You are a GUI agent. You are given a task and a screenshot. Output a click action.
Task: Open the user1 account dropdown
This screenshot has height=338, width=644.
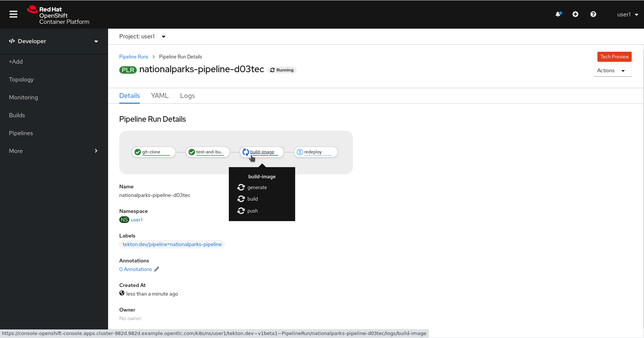tap(628, 15)
